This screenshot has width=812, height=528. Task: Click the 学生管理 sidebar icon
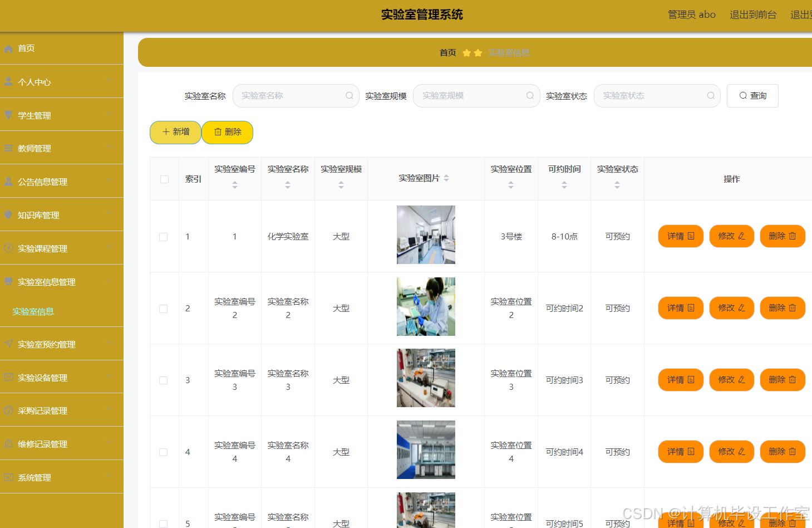8,115
